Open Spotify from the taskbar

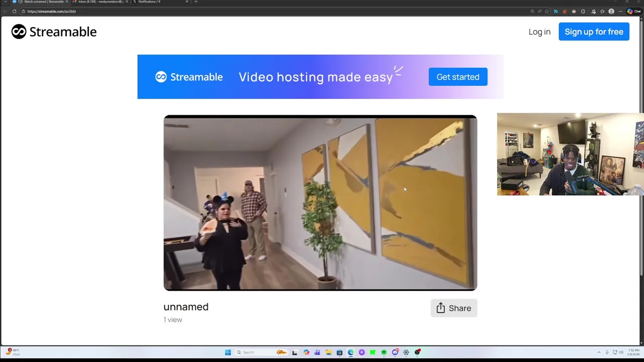pyautogui.click(x=384, y=352)
